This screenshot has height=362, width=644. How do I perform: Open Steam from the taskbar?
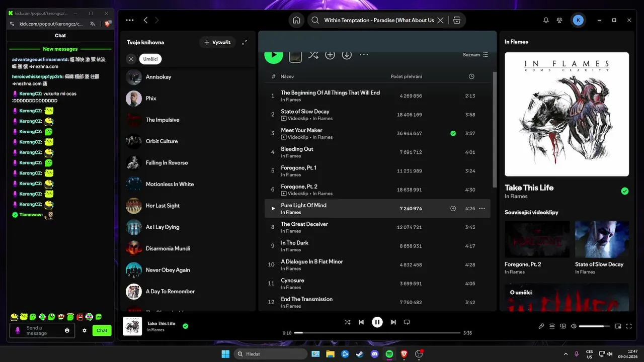coord(360,354)
